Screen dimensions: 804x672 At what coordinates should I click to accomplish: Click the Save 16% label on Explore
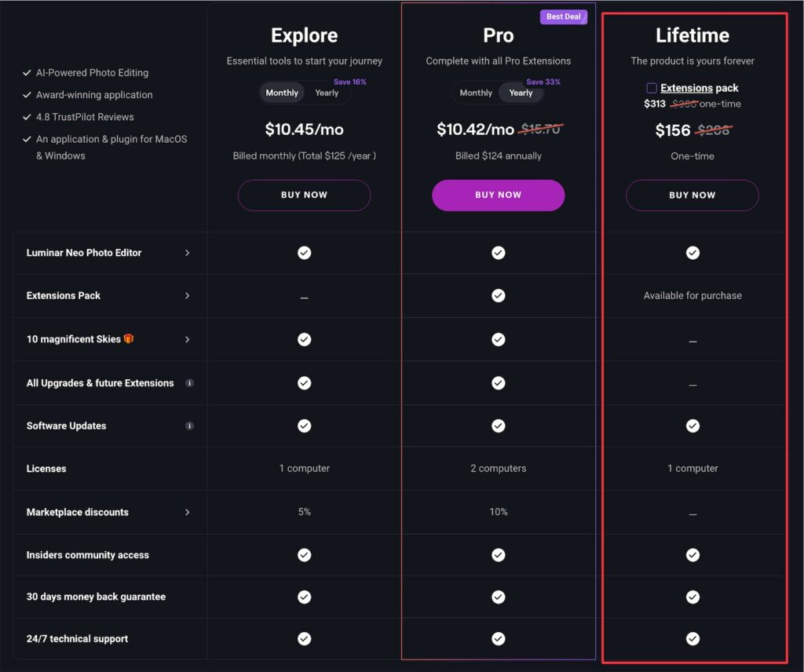coord(349,82)
